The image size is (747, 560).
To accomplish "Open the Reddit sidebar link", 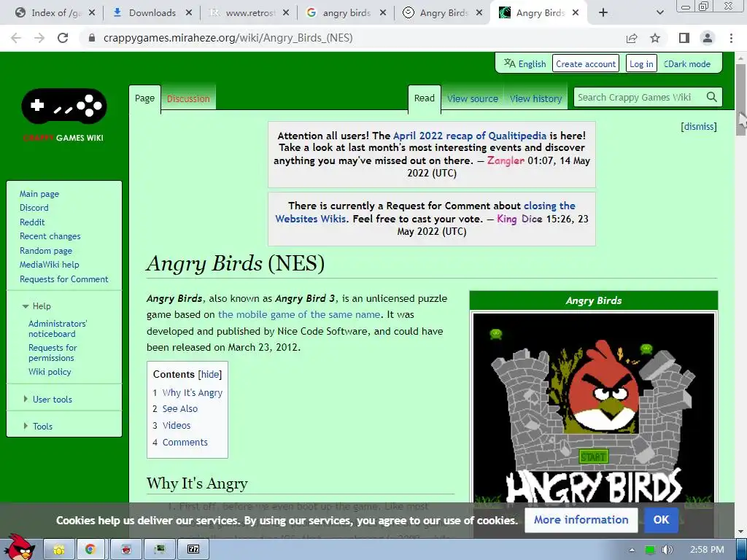I will coord(32,222).
